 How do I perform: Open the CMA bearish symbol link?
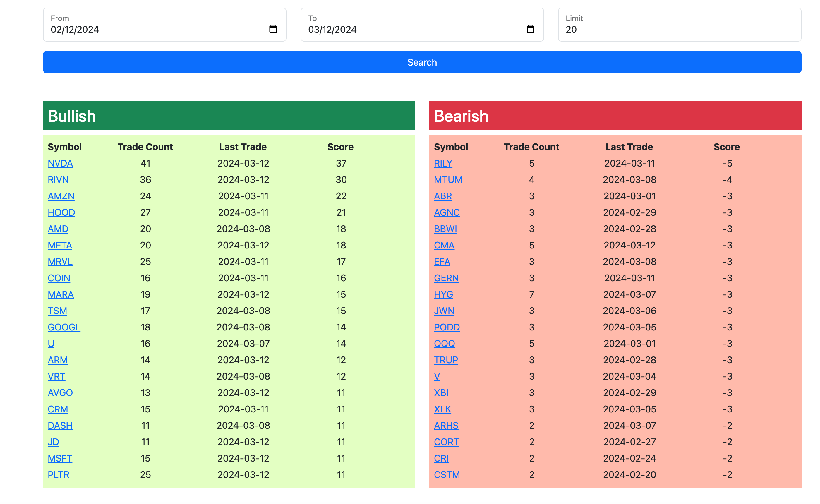[x=444, y=245]
